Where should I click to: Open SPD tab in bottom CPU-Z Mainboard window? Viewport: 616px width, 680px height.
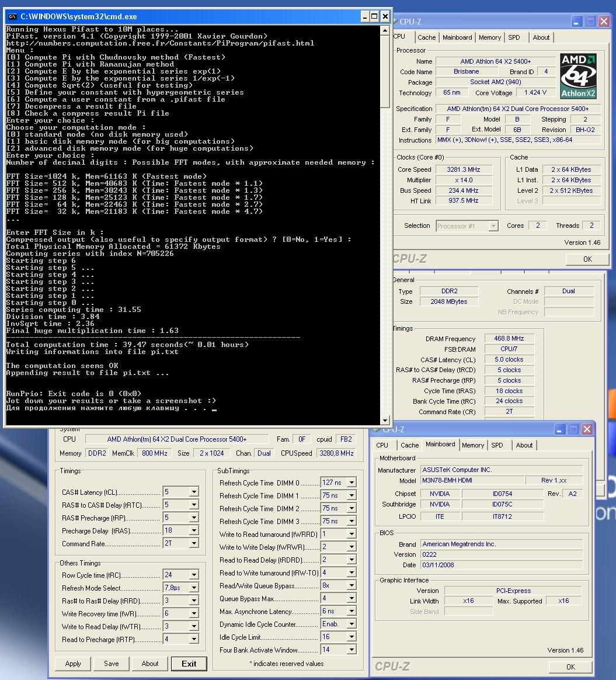coord(497,445)
